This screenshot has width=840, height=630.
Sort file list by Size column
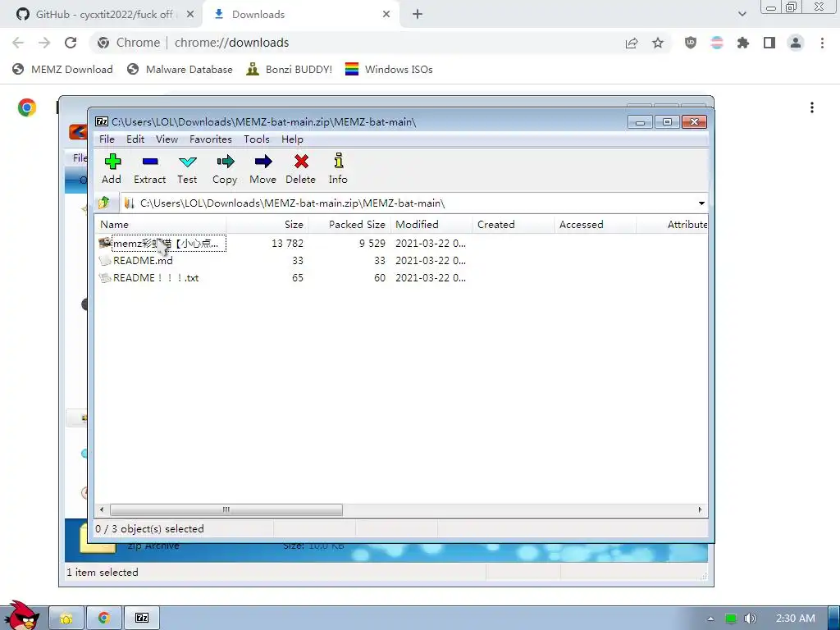[267, 225]
